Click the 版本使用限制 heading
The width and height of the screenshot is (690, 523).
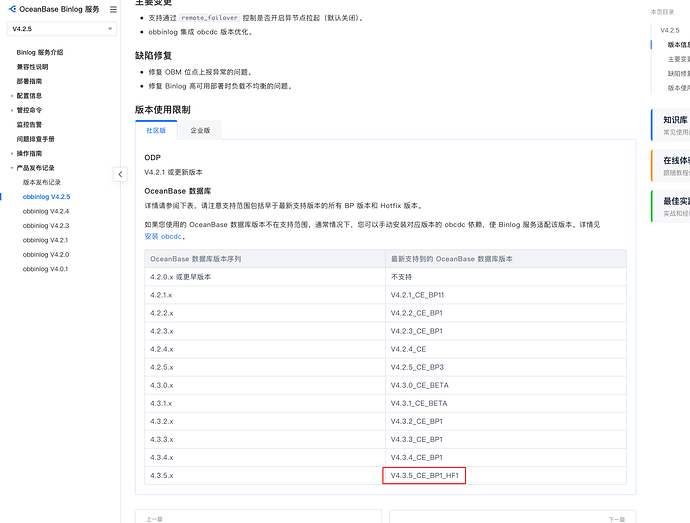point(162,110)
